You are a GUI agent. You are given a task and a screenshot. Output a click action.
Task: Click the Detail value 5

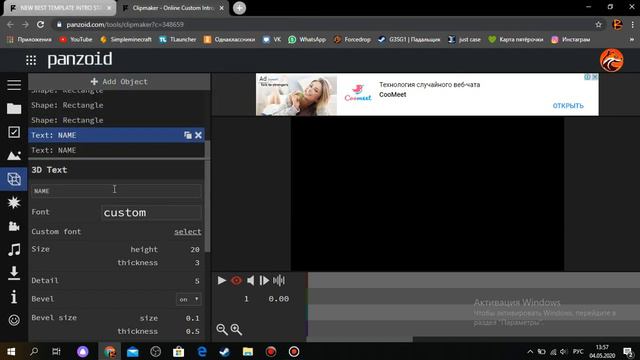click(x=197, y=280)
